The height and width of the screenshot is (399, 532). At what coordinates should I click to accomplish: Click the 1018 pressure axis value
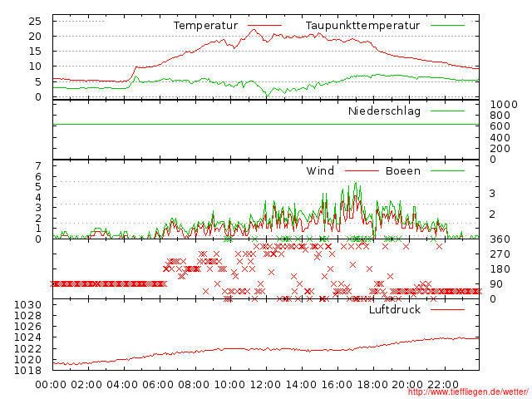click(x=27, y=370)
